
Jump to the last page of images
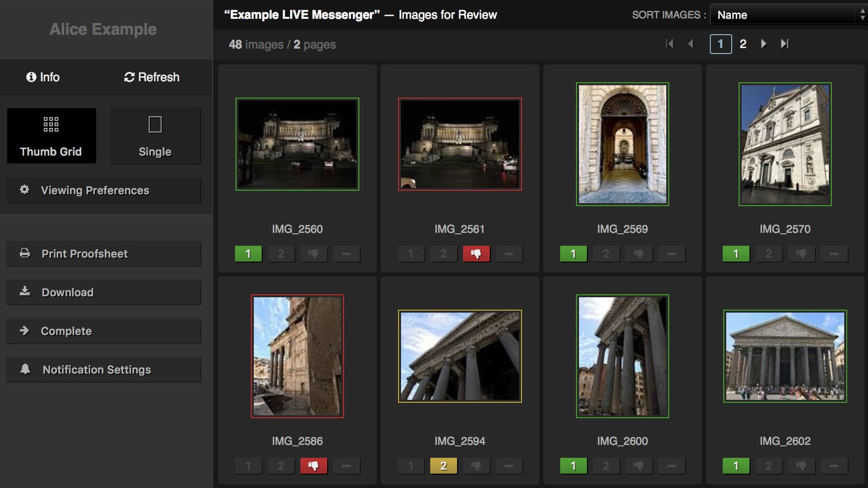pyautogui.click(x=784, y=44)
